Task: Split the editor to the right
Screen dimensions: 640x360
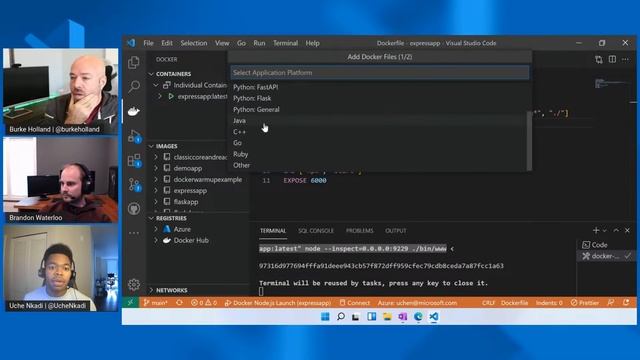Action: [612, 60]
